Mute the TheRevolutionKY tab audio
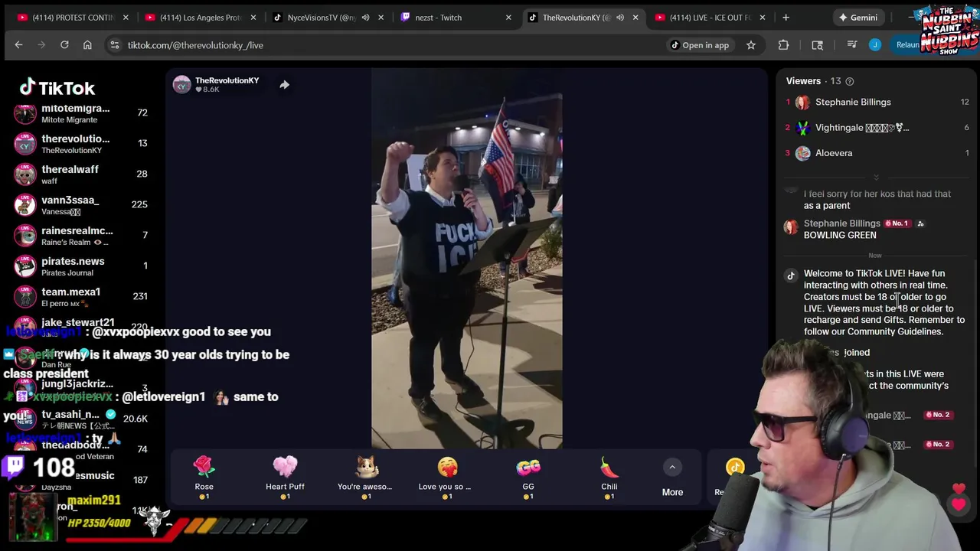Screen dimensions: 980x551 pyautogui.click(x=620, y=18)
